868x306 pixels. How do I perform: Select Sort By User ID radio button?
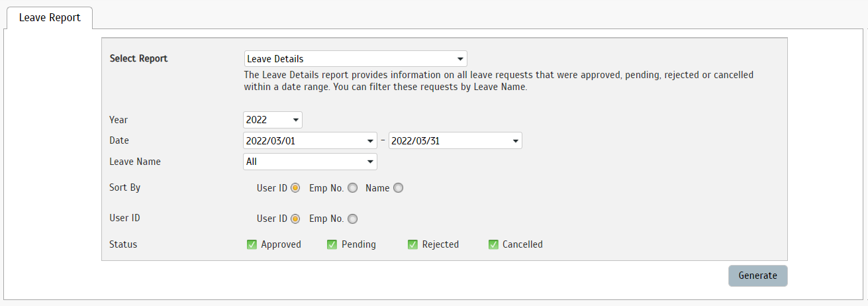coord(295,187)
